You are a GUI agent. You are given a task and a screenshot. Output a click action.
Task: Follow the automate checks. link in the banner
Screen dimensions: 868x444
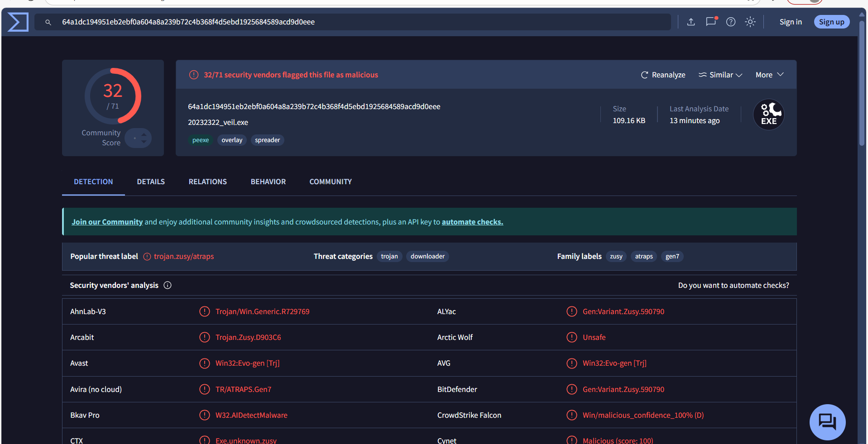coord(472,222)
